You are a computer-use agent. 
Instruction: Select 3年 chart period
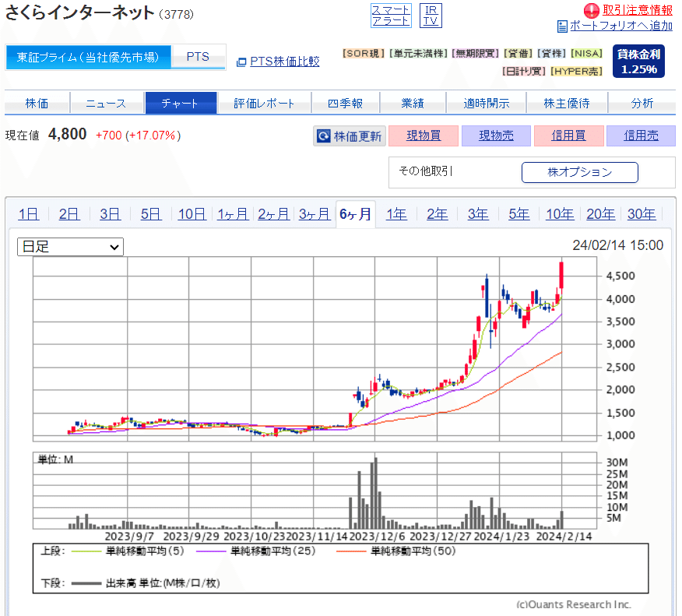[478, 214]
